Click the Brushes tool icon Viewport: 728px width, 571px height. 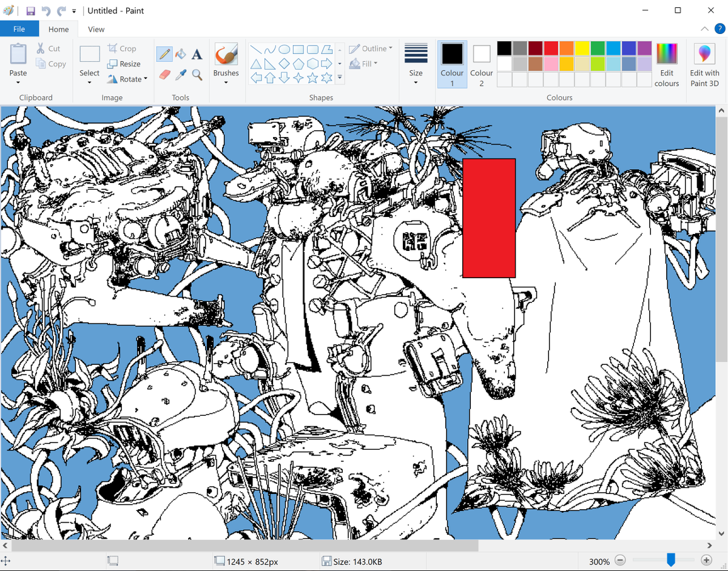tap(226, 54)
